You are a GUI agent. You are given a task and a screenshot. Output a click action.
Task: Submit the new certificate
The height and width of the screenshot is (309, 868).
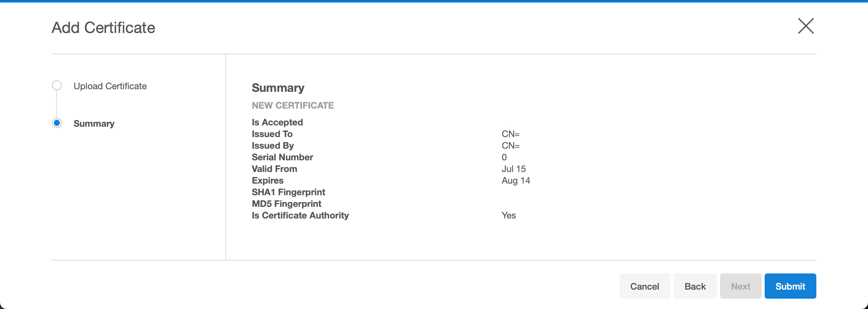[790, 286]
